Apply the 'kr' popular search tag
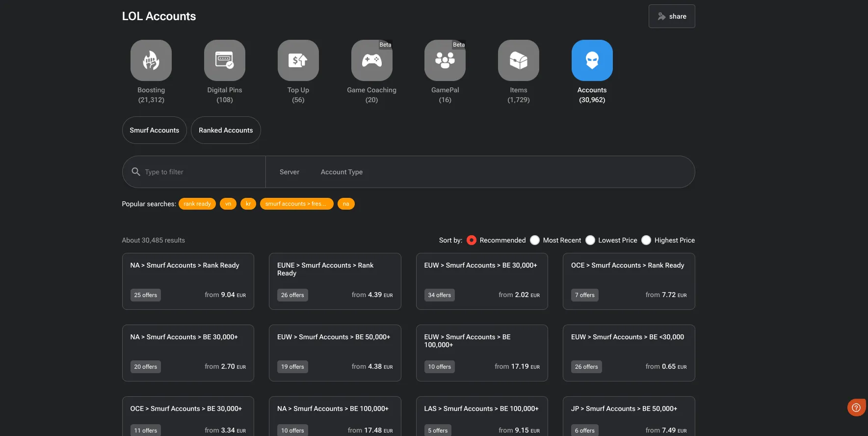The height and width of the screenshot is (436, 868). pos(248,204)
